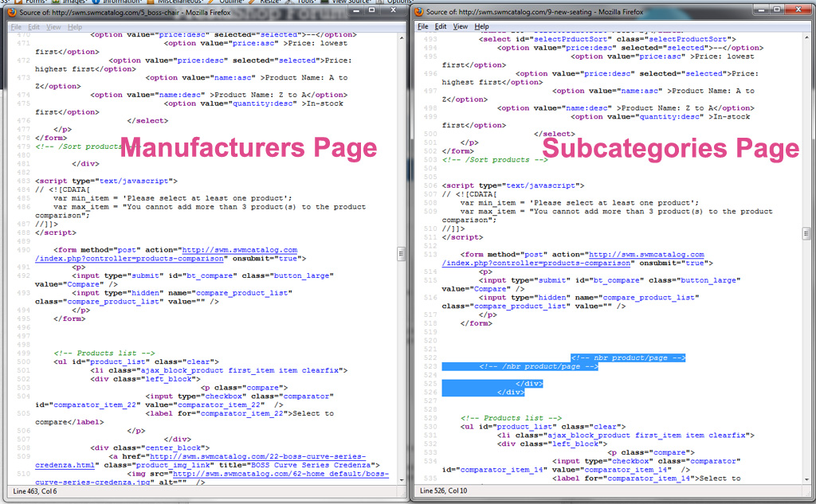Image resolution: width=816 pixels, height=504 pixels.
Task: Click the 'var max_item' statement on line 509 of the 9-new-seating source
Action: [x=607, y=216]
